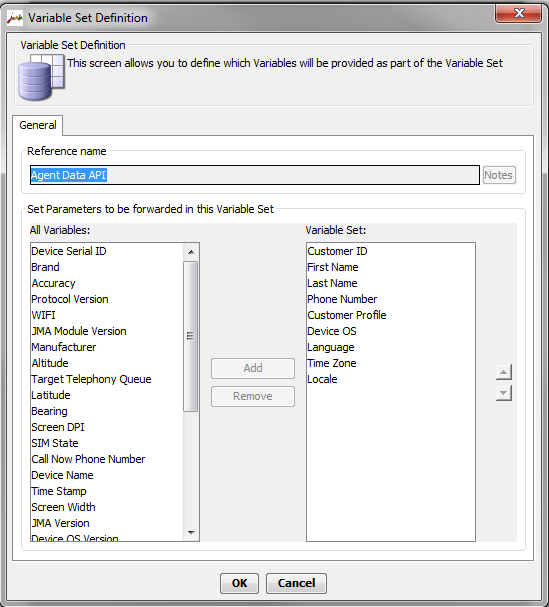This screenshot has width=549, height=607.
Task: Move selected variable up with arrow button
Action: [504, 372]
